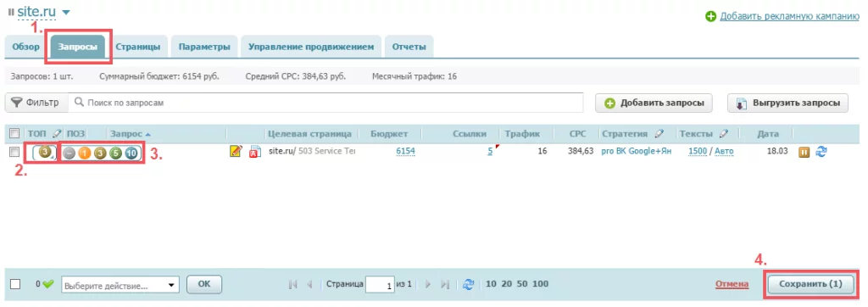Expand the site.ru project dropdown arrow

click(x=66, y=12)
